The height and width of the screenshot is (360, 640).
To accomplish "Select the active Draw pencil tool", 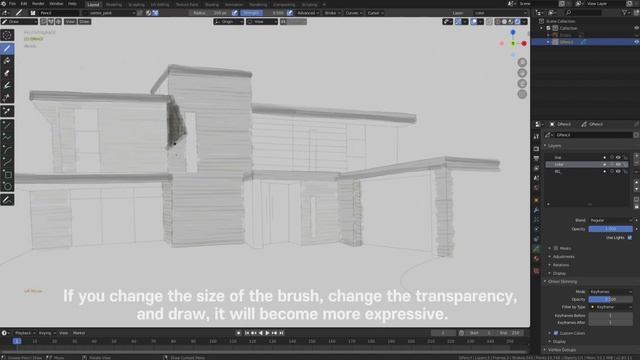I will point(7,49).
